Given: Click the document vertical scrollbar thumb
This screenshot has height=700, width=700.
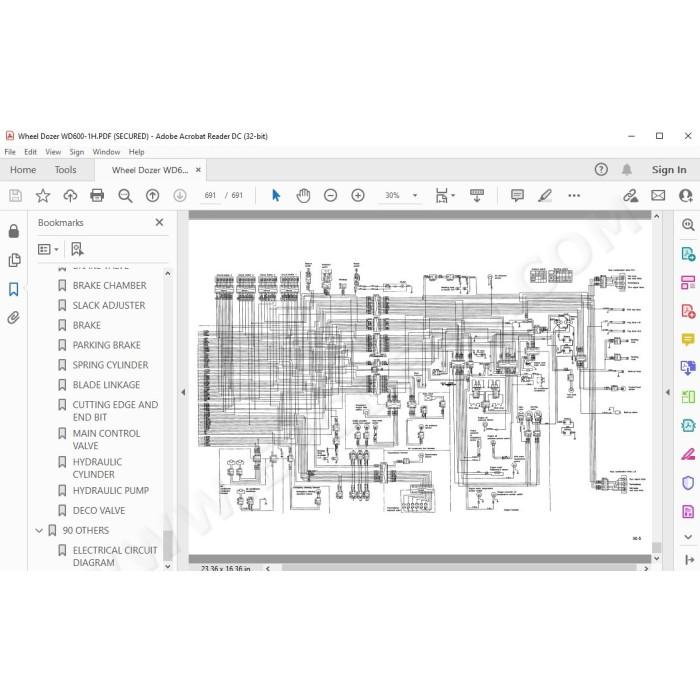Looking at the screenshot, I should tap(656, 547).
